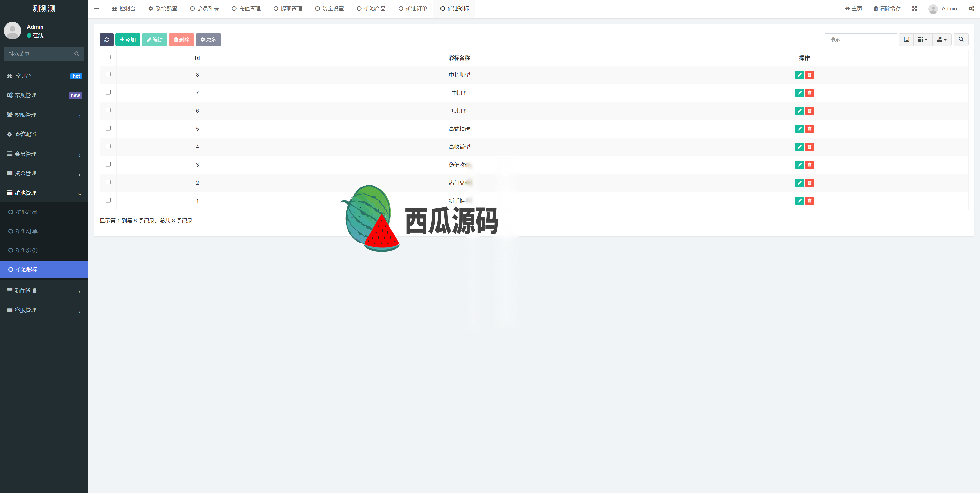This screenshot has height=493, width=980.
Task: Open 常规管理 in the sidebar
Action: (44, 95)
